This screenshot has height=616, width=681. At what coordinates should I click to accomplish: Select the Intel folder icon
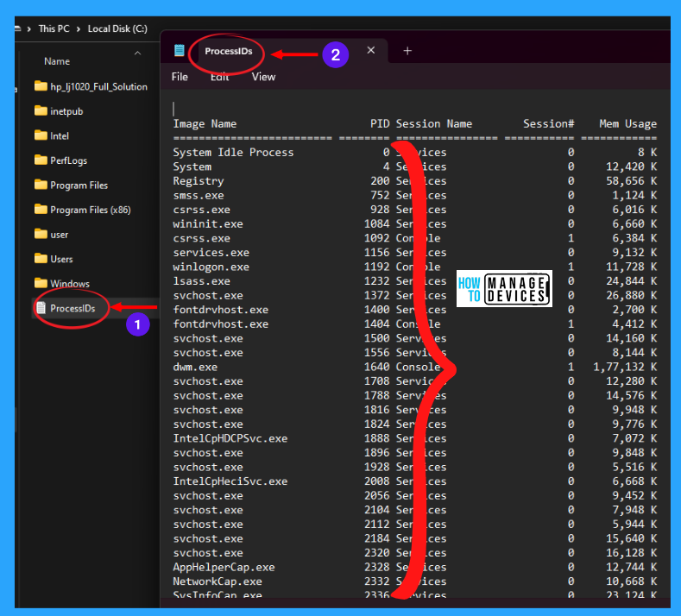click(x=41, y=135)
